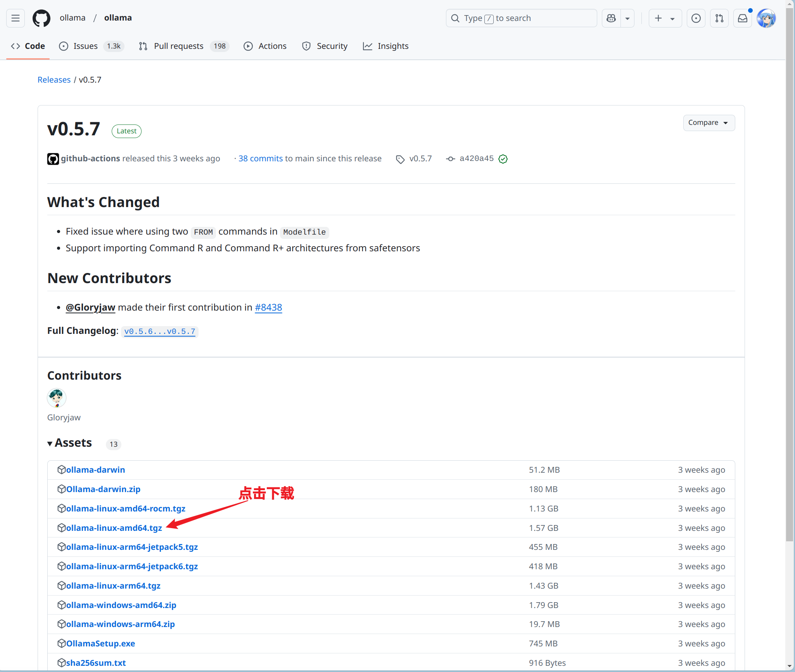Download ollama-linux-arm64-jetpack6.tgz
This screenshot has width=795, height=672.
click(x=132, y=567)
